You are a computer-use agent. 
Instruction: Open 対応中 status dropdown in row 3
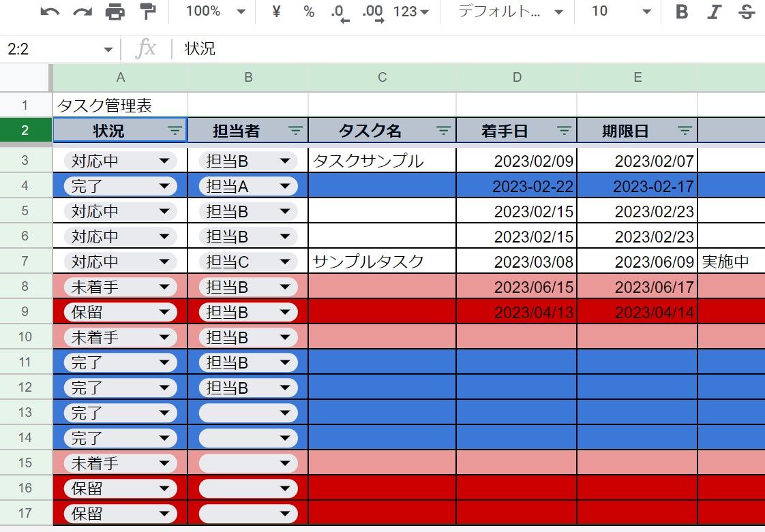120,161
